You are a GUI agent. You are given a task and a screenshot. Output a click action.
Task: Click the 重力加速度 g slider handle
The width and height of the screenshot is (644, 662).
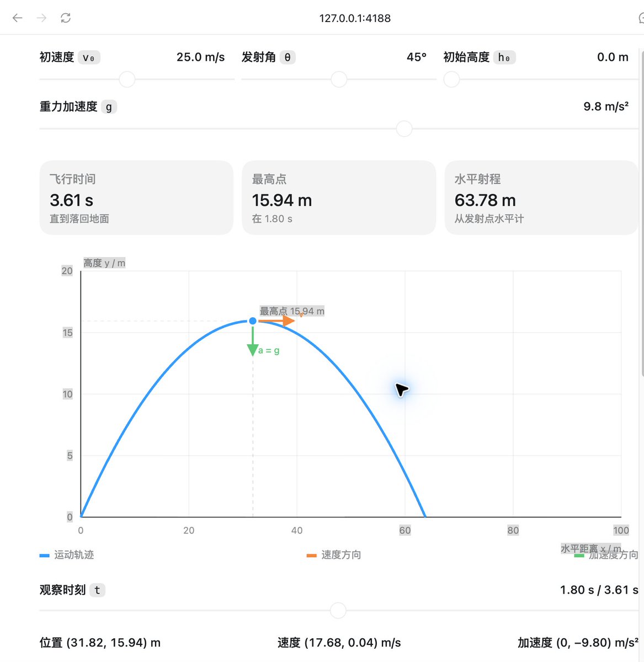405,129
